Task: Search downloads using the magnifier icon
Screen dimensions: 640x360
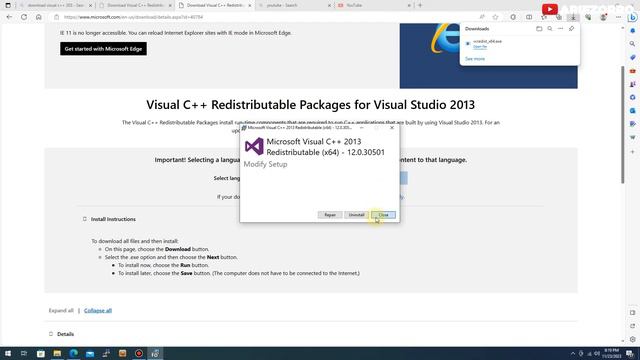Action: (550, 29)
